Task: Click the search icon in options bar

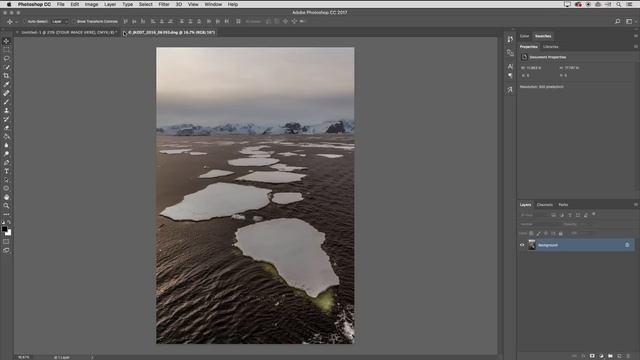Action: (x=618, y=21)
